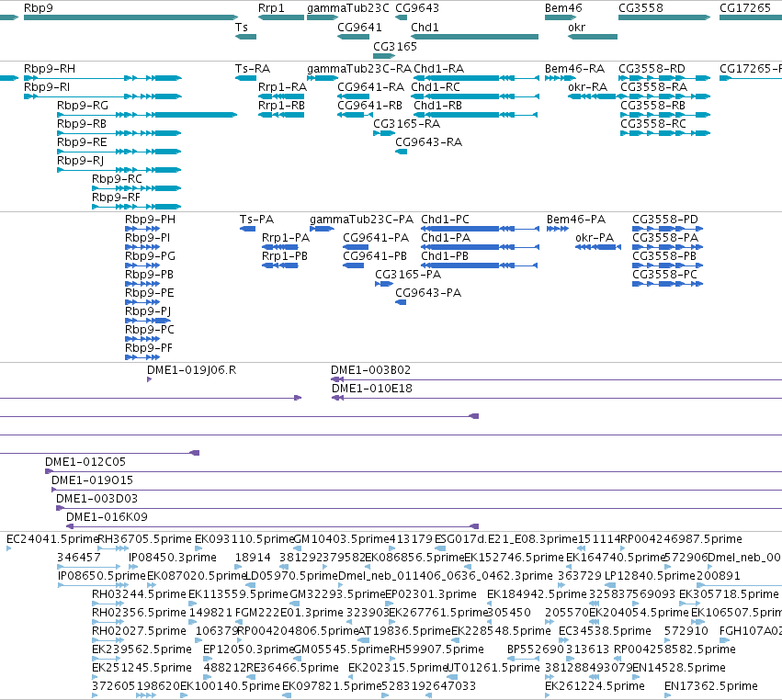Click the CG9643 gene label
This screenshot has width=782, height=700.
417,8
